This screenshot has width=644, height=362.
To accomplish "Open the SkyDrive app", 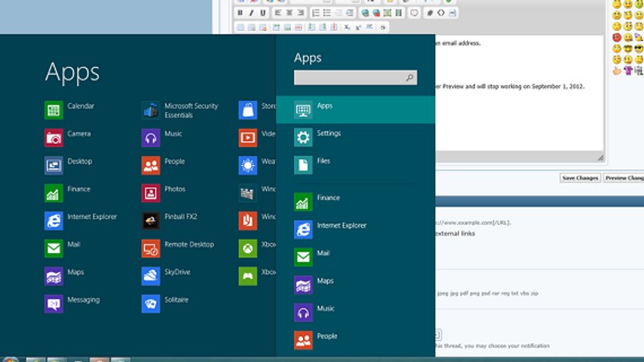I will tap(167, 276).
